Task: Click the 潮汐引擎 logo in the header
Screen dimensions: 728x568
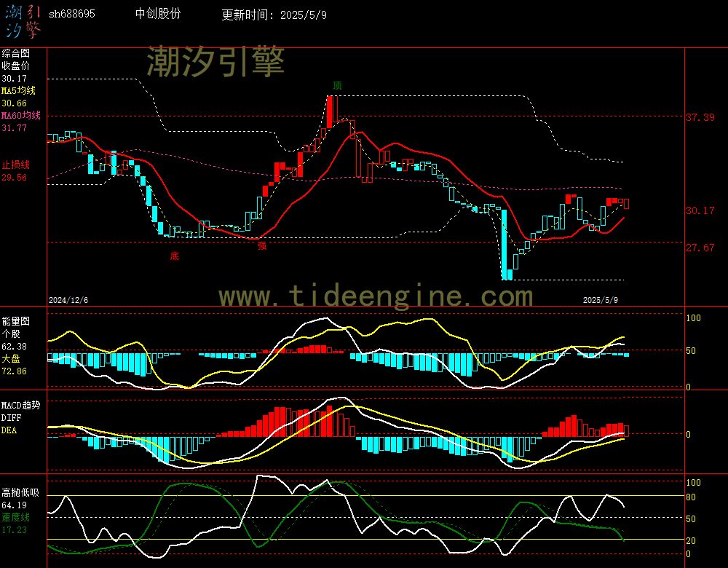Action: 23,21
